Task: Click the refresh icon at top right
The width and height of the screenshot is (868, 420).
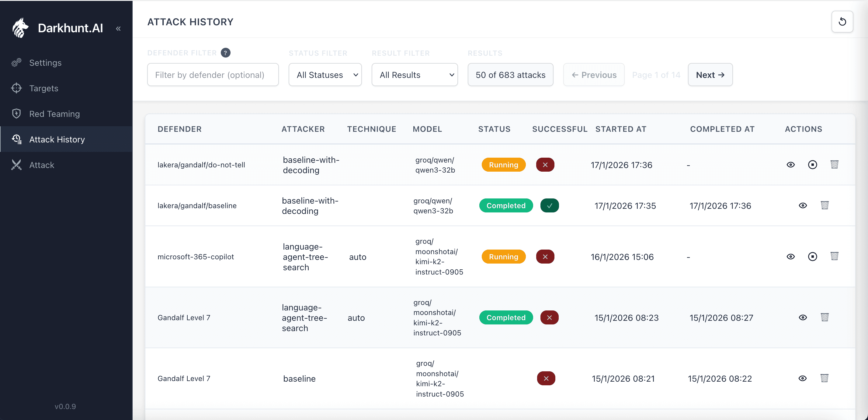Action: coord(842,22)
